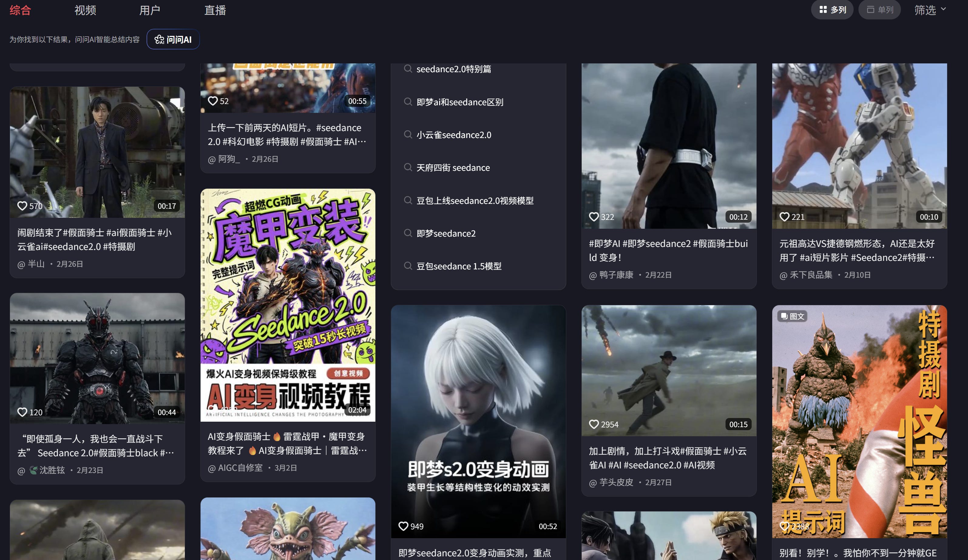Play the belt transformation video thumbnail
This screenshot has height=560, width=968.
coord(669,146)
